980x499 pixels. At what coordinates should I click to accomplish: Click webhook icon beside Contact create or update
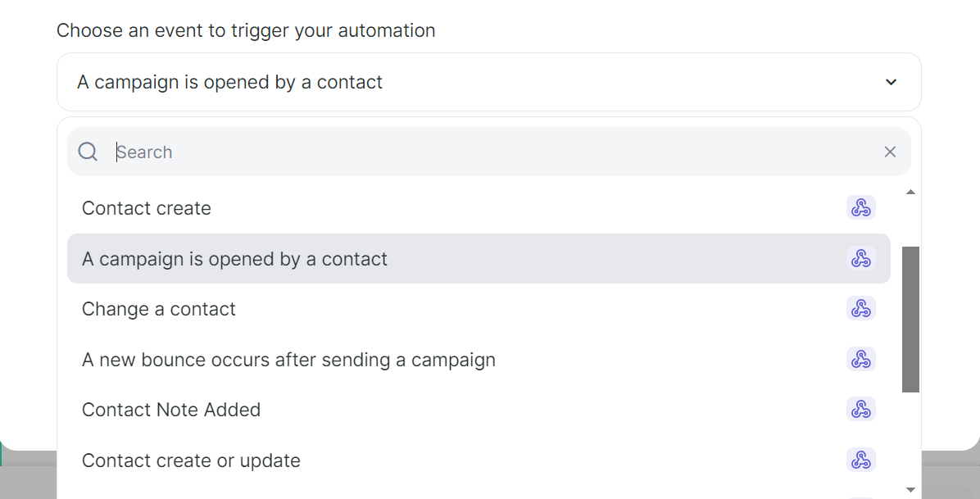click(x=860, y=460)
